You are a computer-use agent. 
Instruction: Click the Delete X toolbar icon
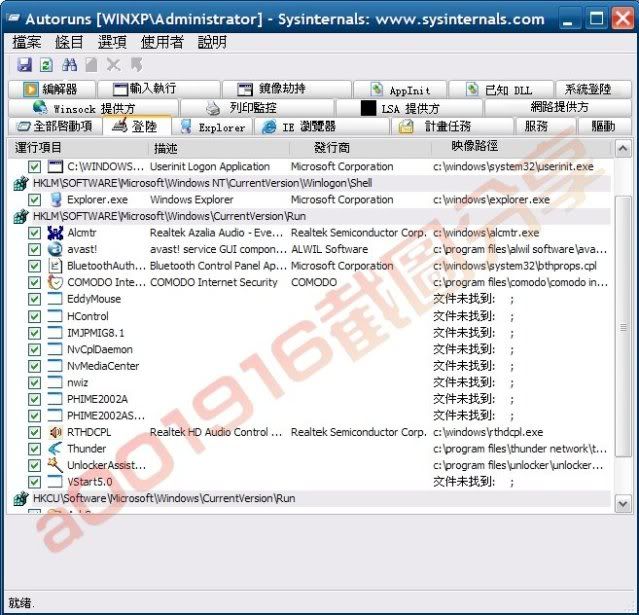[113, 65]
